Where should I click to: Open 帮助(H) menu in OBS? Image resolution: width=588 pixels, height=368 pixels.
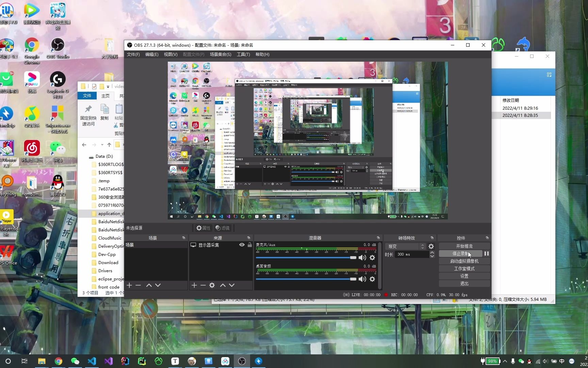click(262, 55)
